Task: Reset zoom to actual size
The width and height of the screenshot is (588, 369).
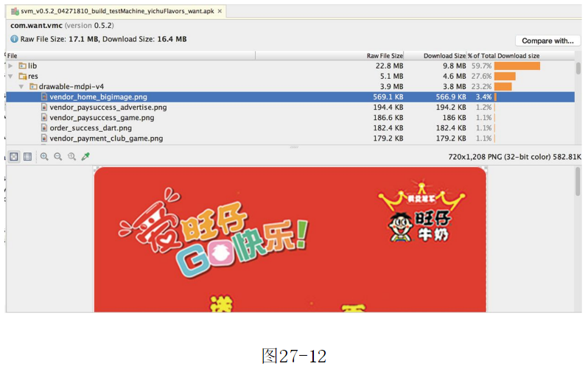Action: click(x=71, y=157)
